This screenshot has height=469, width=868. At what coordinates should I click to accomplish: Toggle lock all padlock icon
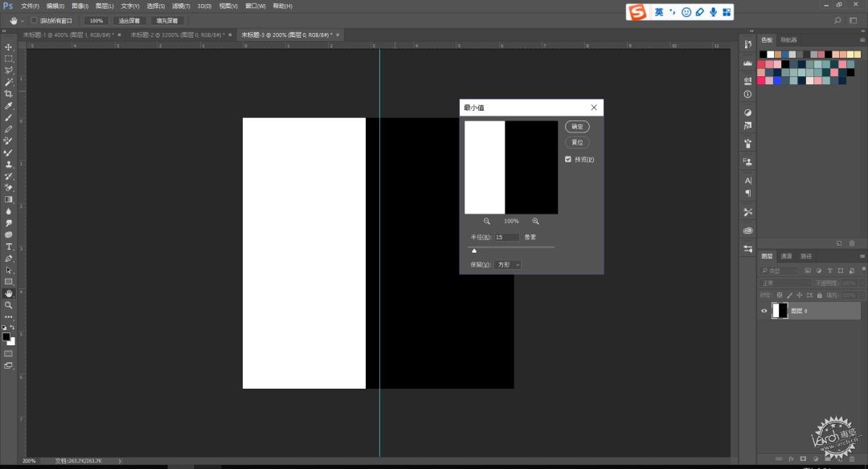point(819,296)
